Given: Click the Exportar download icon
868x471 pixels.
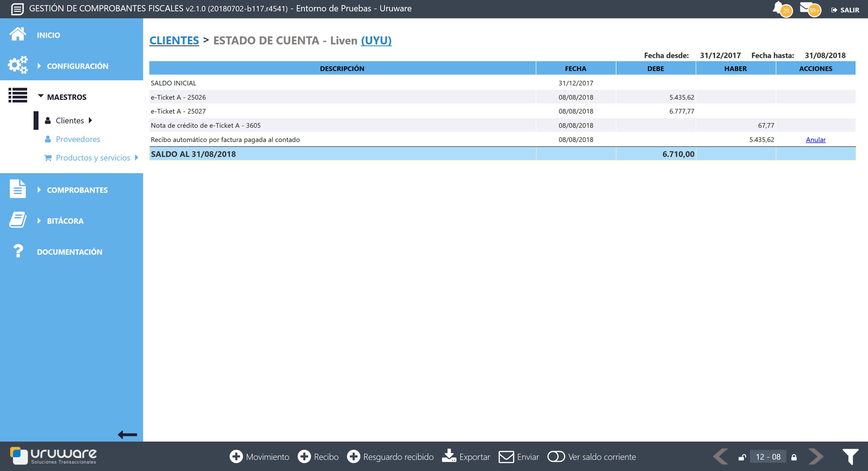Looking at the screenshot, I should [x=449, y=456].
